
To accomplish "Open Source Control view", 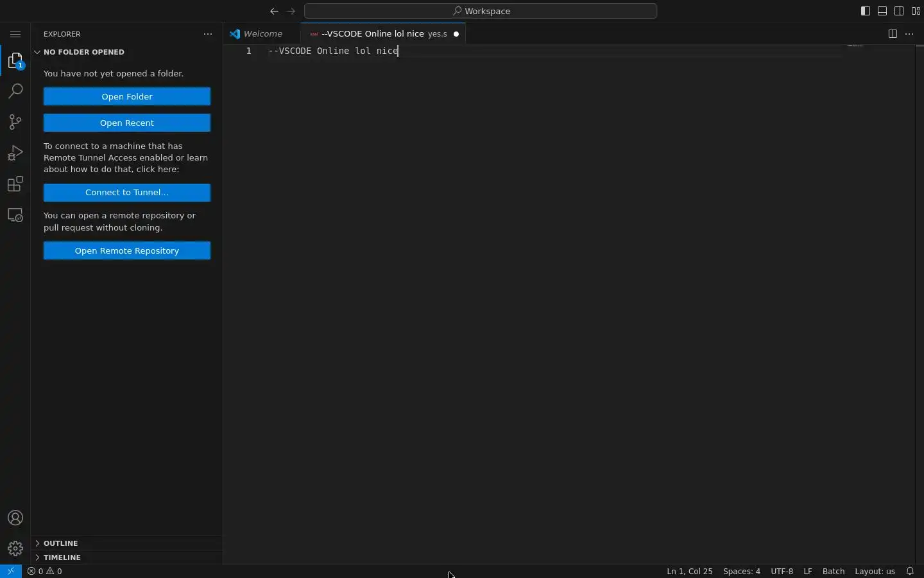I will (15, 122).
